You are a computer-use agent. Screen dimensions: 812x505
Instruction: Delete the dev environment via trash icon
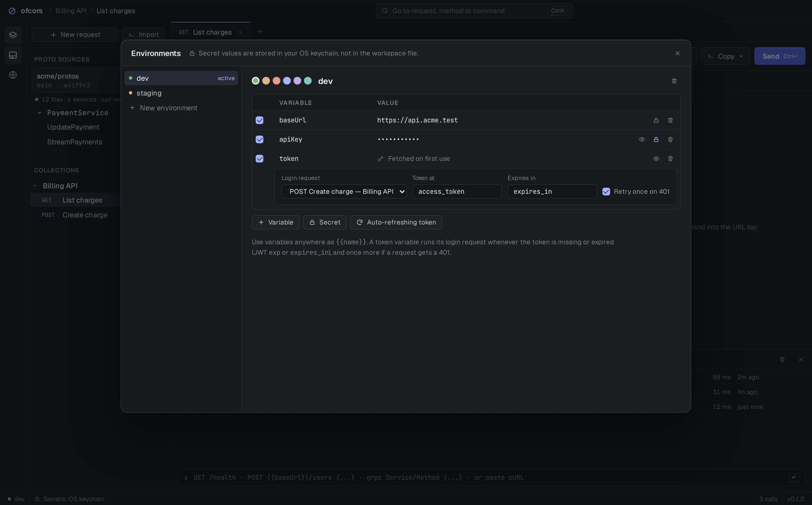(x=674, y=81)
